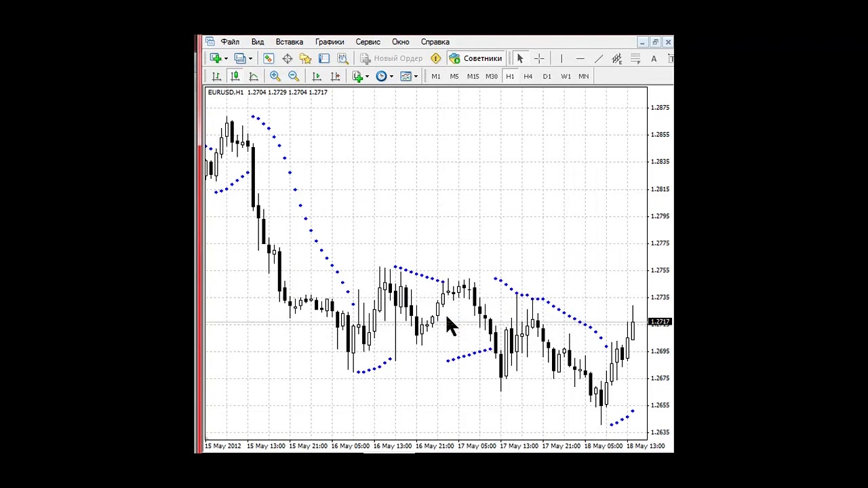Select the Fibonacci retracement tool

click(x=635, y=59)
